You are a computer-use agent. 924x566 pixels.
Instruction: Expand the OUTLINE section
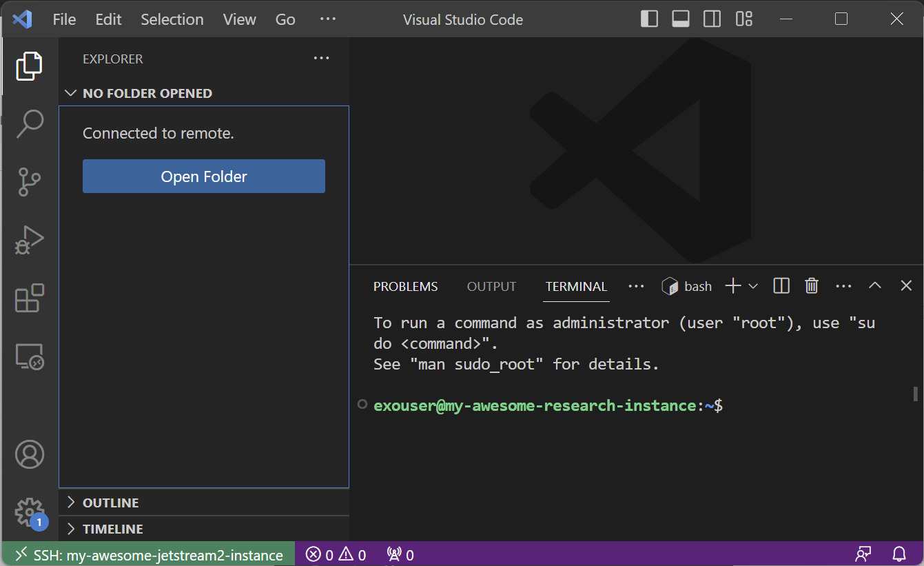tap(204, 503)
